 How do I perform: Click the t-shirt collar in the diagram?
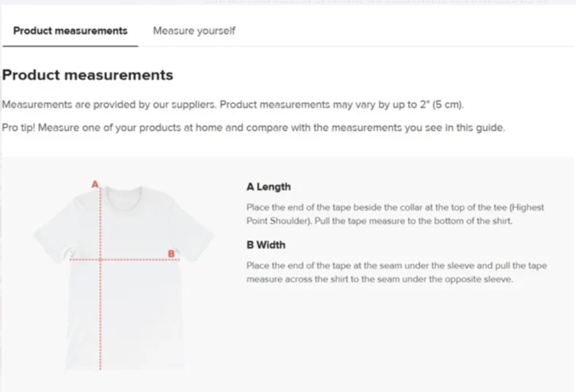click(x=123, y=191)
